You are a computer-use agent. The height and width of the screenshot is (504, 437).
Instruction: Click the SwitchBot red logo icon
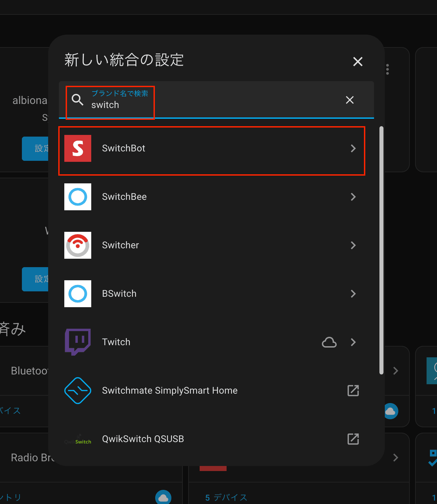click(78, 148)
